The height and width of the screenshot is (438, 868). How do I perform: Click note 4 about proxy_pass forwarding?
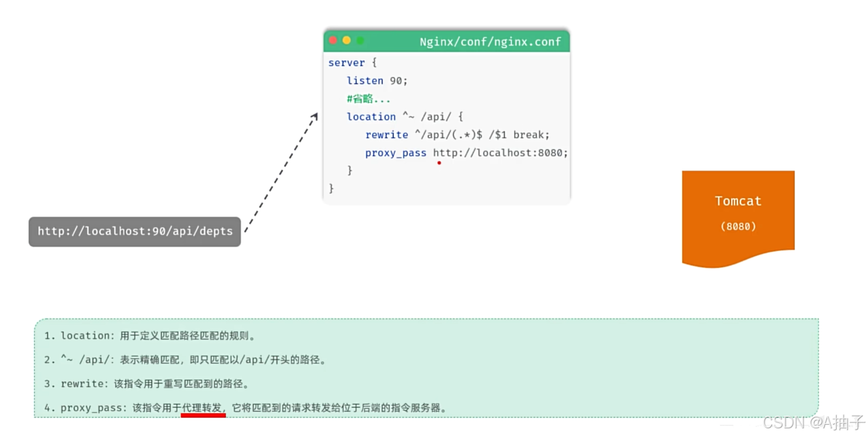[246, 408]
